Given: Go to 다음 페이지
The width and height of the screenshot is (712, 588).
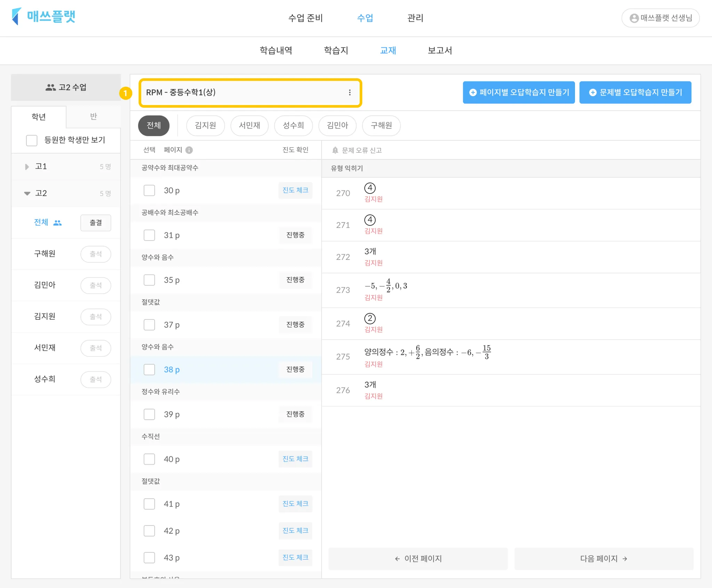Looking at the screenshot, I should (x=604, y=558).
